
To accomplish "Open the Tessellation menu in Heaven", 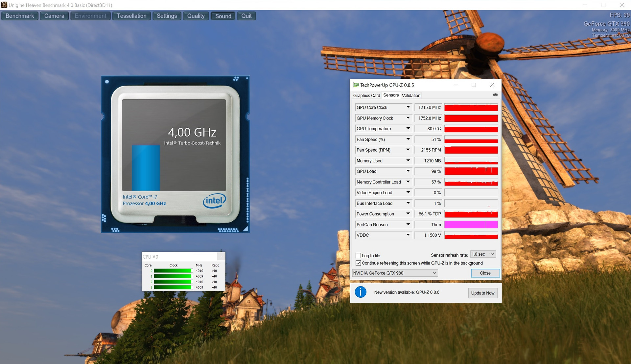I will (x=131, y=16).
